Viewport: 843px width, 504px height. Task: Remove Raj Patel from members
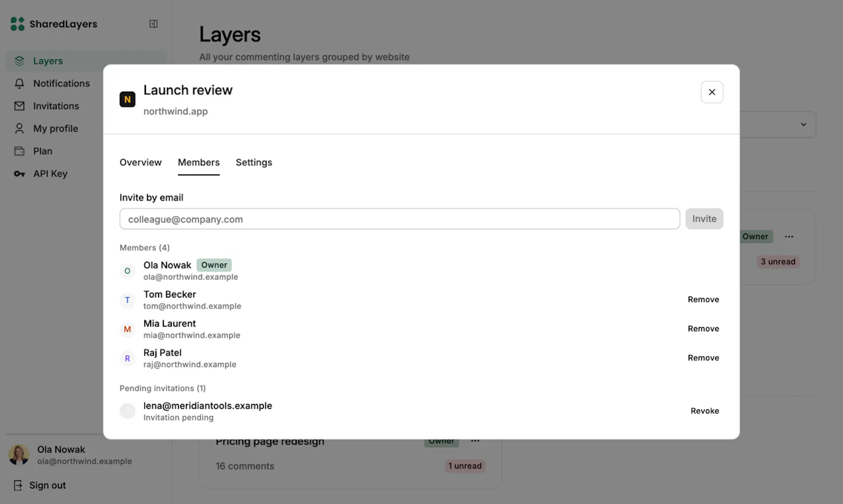coord(703,358)
